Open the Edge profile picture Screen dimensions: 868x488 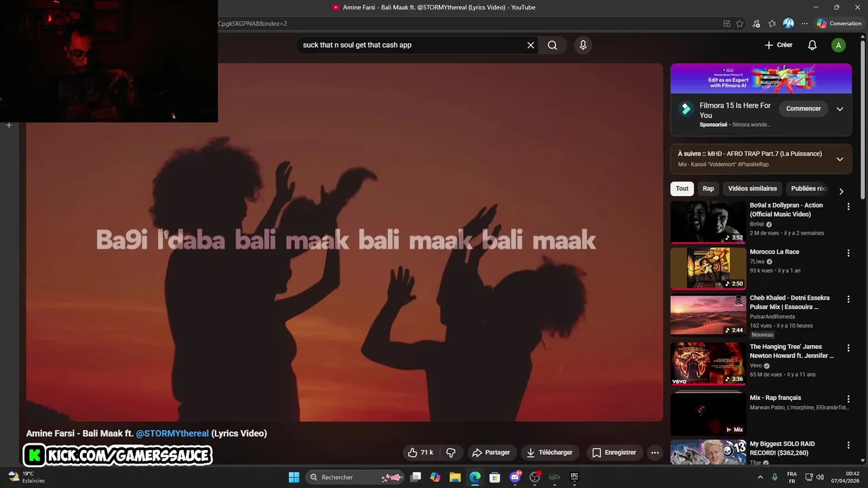(789, 24)
